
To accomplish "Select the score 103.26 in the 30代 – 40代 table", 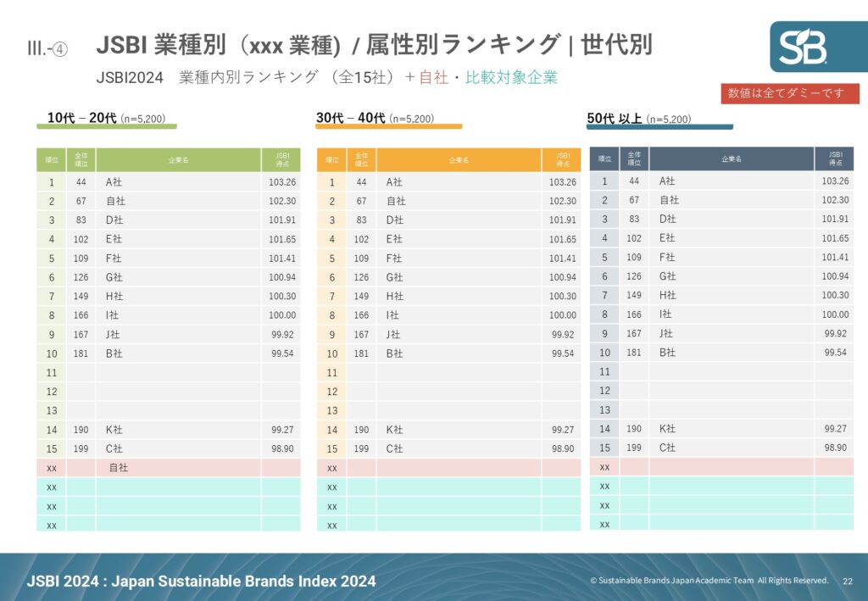I will 563,182.
